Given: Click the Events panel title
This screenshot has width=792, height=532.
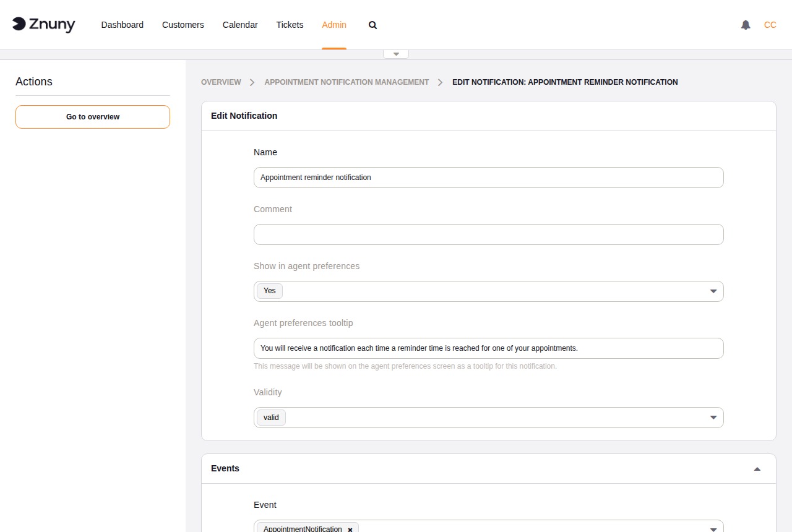Looking at the screenshot, I should 225,469.
